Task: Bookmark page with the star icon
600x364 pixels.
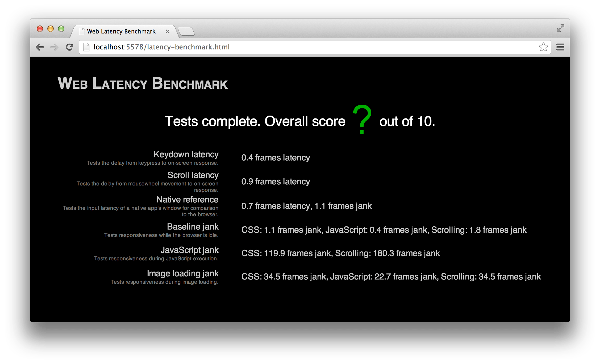Action: pyautogui.click(x=543, y=47)
